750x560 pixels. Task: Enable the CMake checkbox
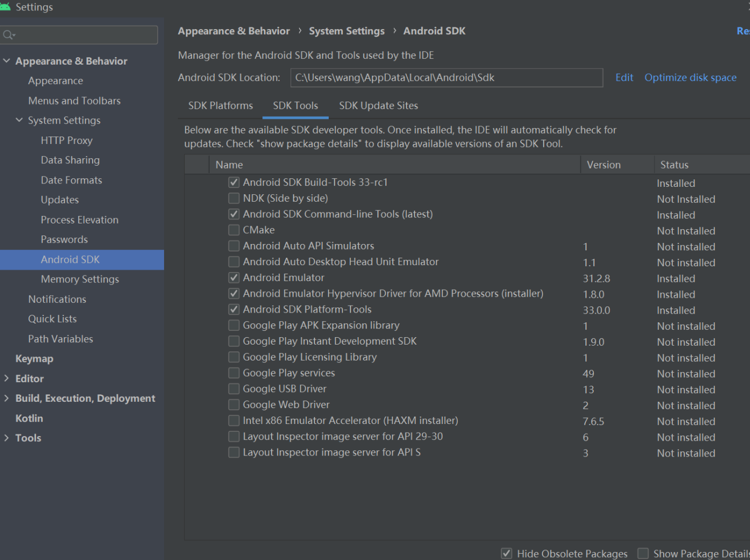(234, 230)
